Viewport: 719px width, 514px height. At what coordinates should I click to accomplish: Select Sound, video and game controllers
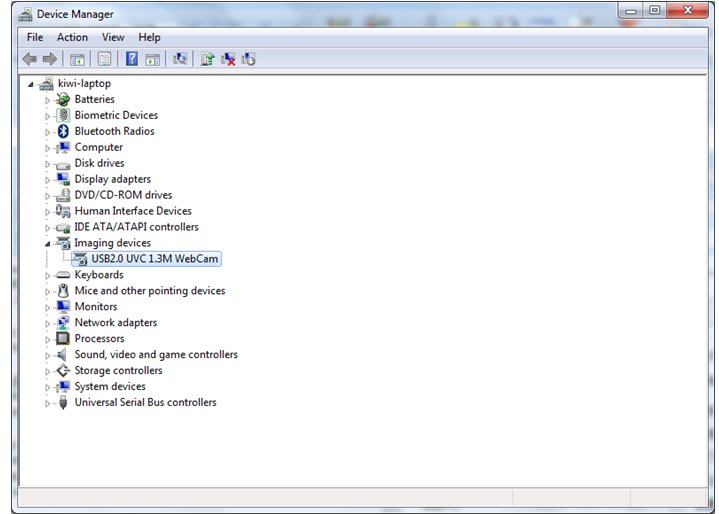[156, 355]
